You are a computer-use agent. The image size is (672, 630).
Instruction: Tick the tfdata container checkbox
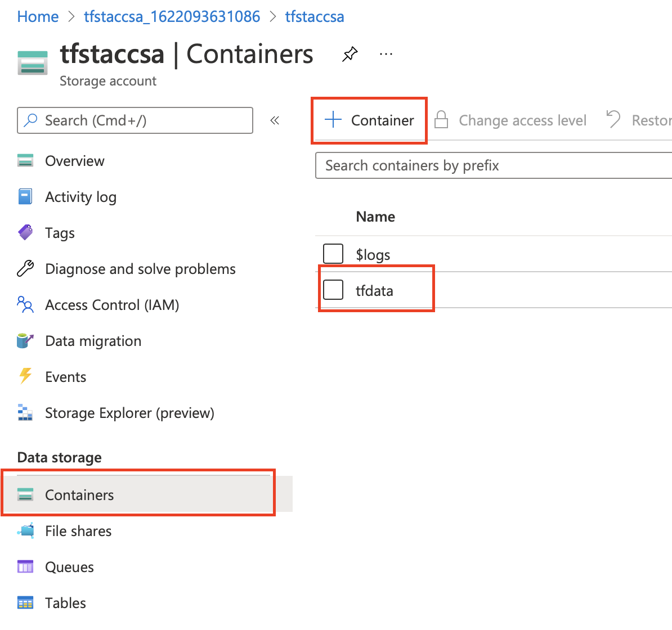tap(333, 290)
